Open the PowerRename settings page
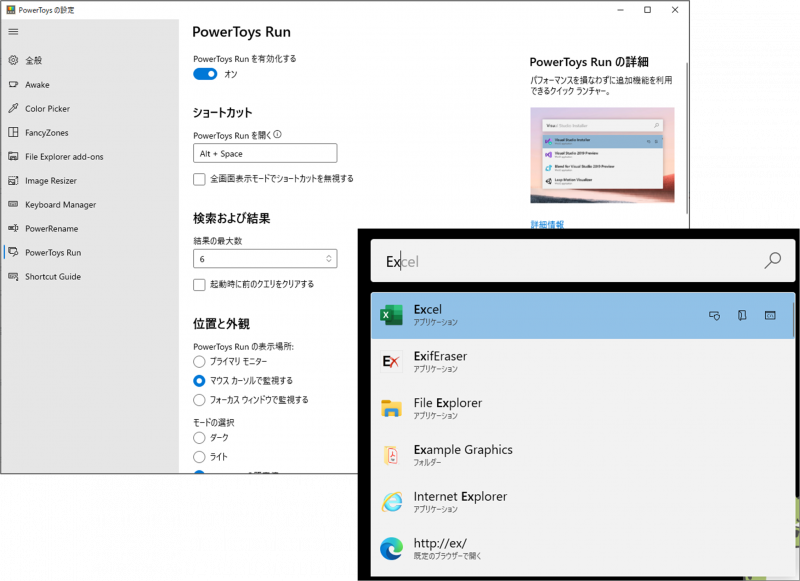 click(89, 228)
